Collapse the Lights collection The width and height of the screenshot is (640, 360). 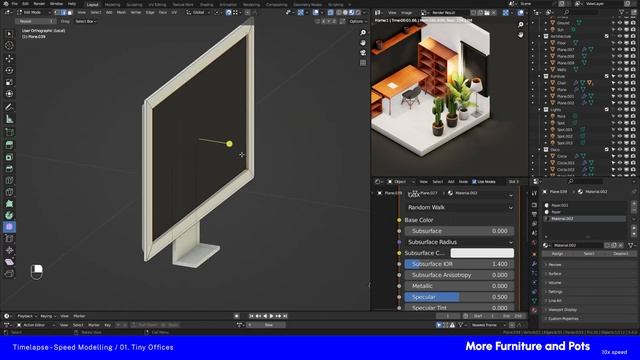[x=540, y=110]
